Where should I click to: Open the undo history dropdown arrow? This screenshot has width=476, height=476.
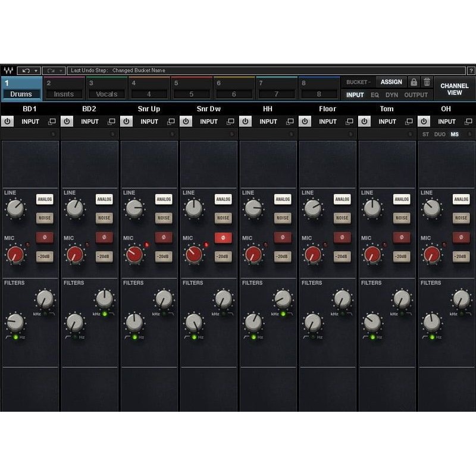tap(36, 70)
